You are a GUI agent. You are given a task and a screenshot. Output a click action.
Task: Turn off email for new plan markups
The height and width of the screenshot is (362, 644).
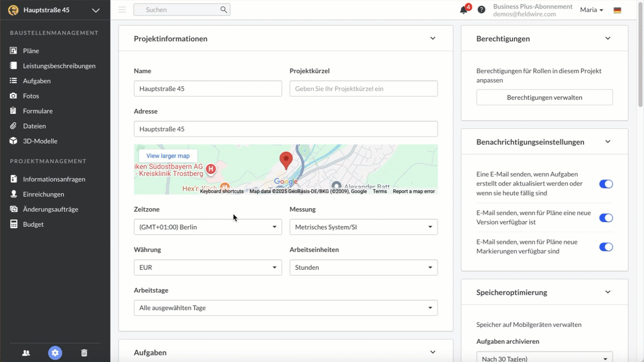[x=606, y=247]
